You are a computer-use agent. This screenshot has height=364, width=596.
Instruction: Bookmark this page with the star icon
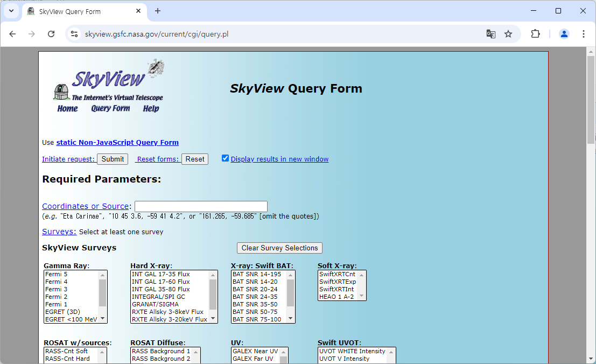coord(508,34)
